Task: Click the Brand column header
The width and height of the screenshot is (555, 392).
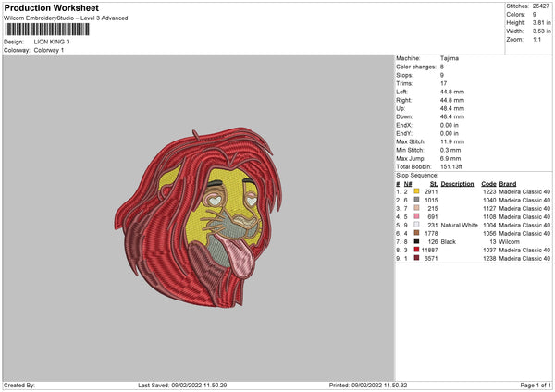Action: [509, 183]
